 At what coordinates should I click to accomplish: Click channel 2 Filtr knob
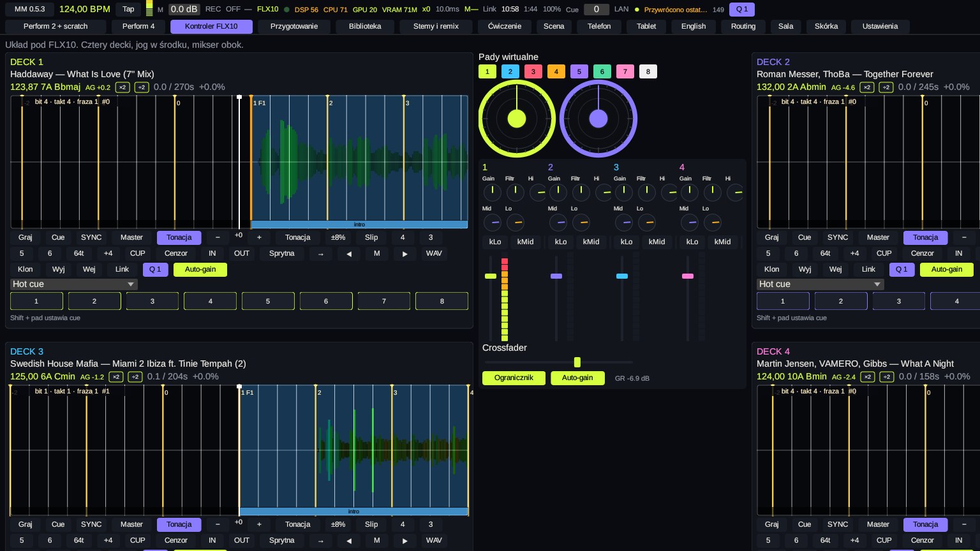coord(581,192)
